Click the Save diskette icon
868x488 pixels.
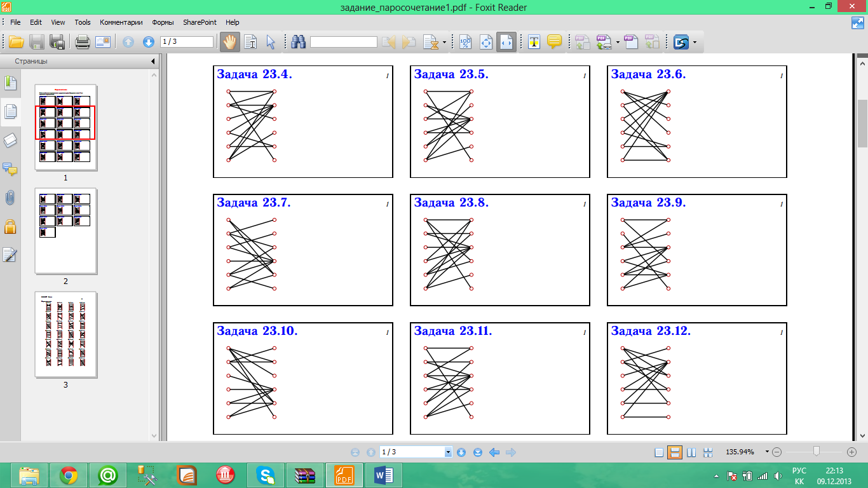36,43
